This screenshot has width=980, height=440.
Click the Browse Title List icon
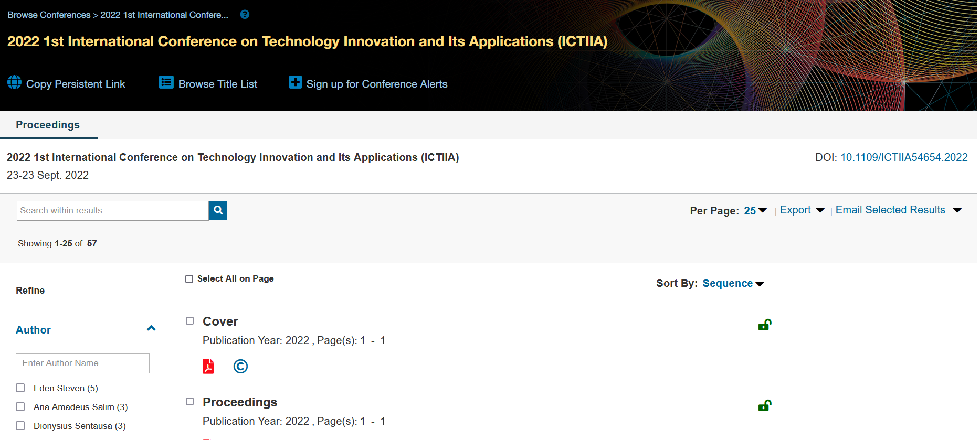pos(166,82)
